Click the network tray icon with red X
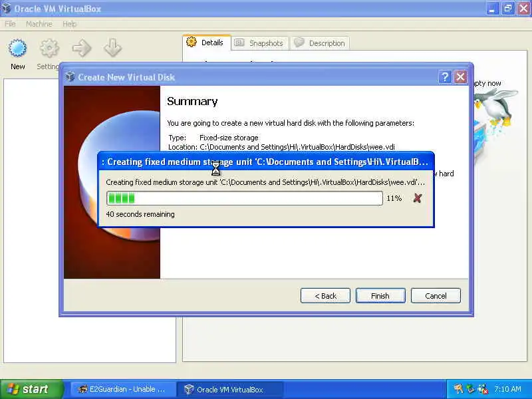Viewport: 532px width, 399px height. coord(483,389)
